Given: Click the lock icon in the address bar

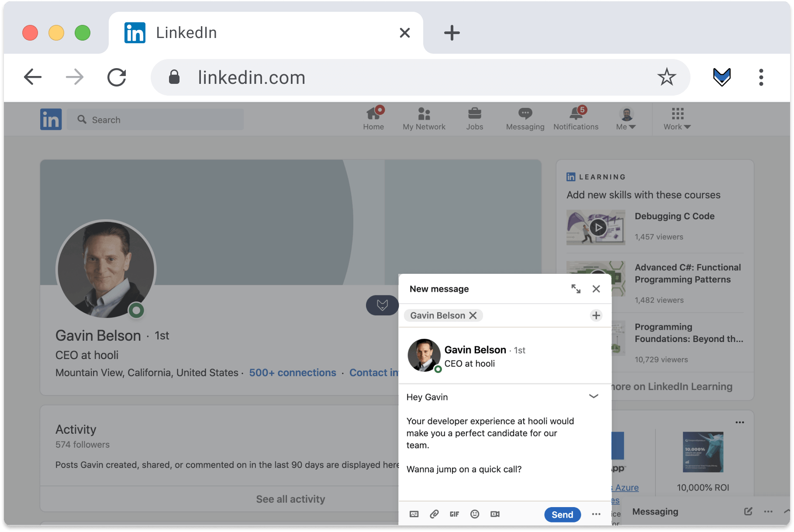Looking at the screenshot, I should tap(174, 77).
